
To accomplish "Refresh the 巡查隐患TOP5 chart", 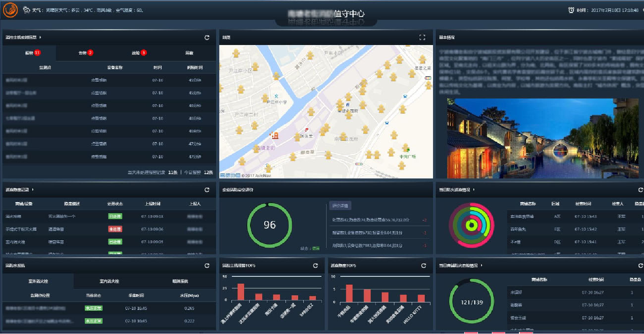I will pos(424,266).
